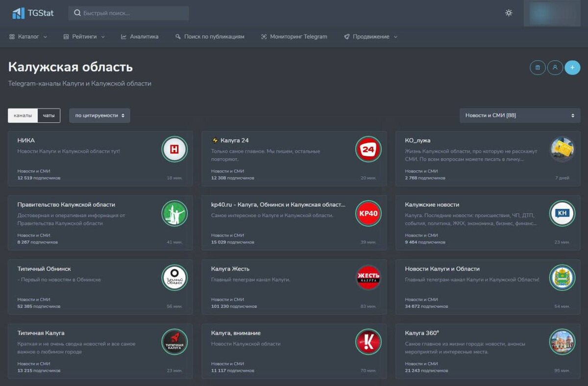
Task: Focus the Быстрый поиск field
Action: click(128, 13)
